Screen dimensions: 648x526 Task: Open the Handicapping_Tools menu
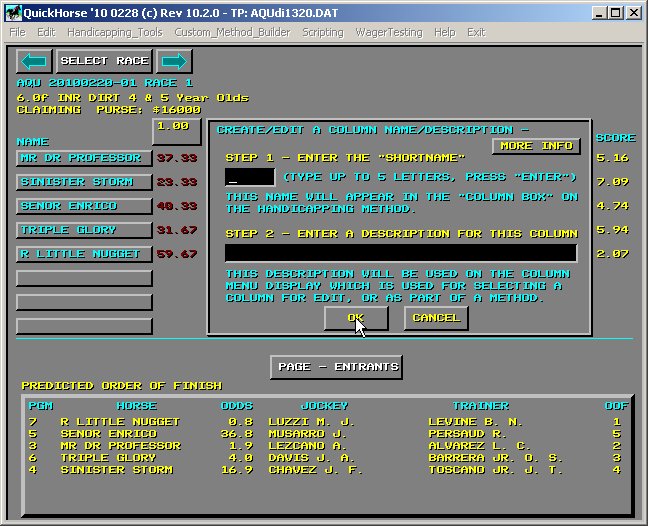(115, 32)
